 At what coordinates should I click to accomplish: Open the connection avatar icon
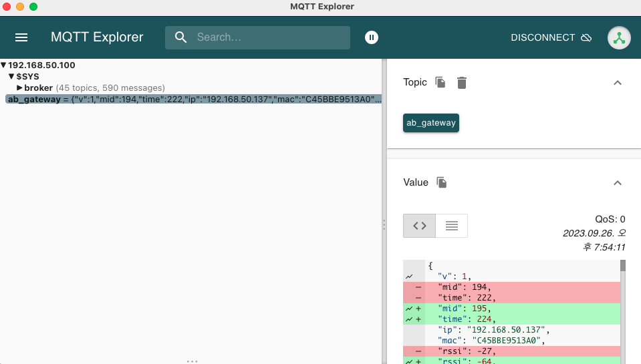pos(619,37)
